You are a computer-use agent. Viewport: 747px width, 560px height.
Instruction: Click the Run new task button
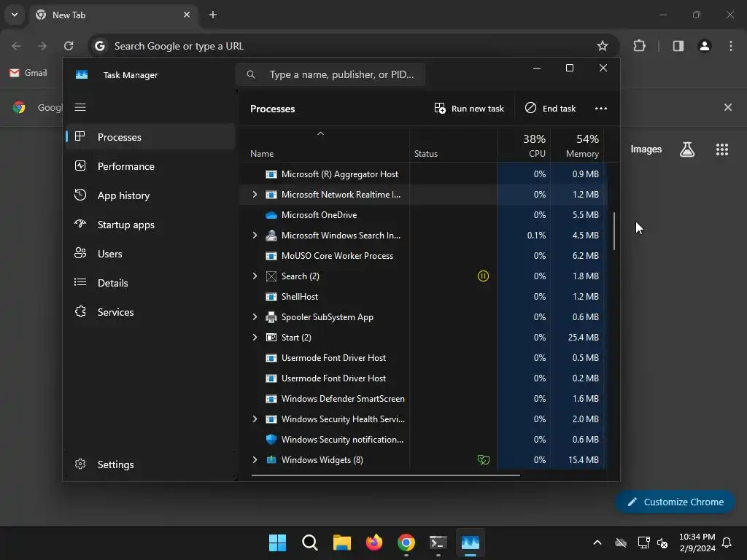click(x=469, y=109)
